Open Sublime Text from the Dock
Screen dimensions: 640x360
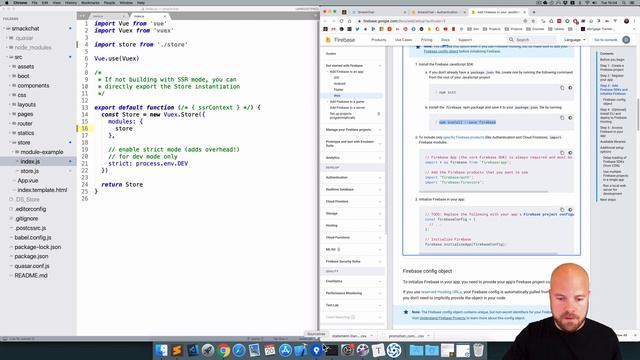(x=177, y=350)
